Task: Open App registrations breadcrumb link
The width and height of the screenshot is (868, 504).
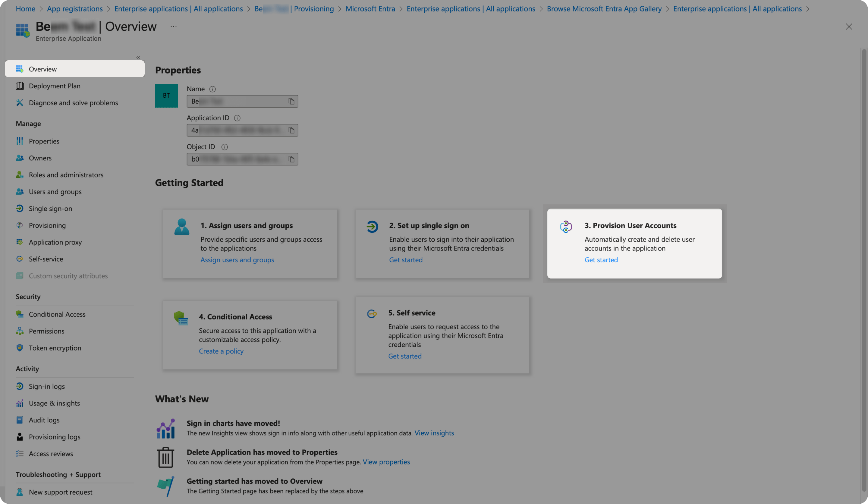Action: click(75, 9)
